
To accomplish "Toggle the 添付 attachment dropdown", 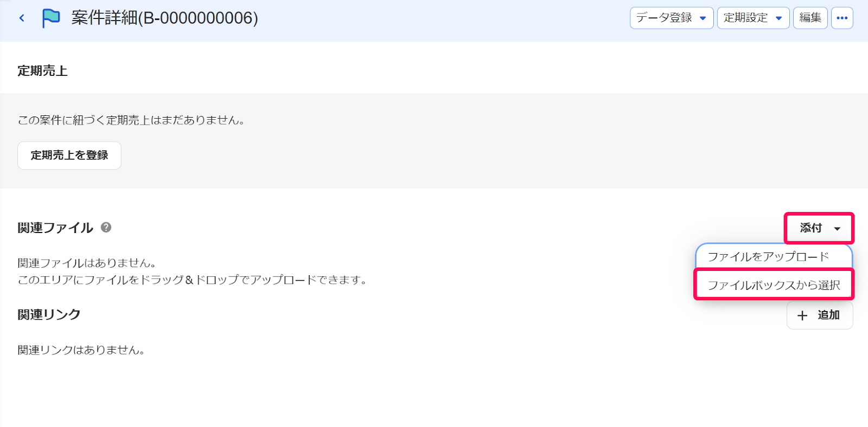I will point(819,228).
